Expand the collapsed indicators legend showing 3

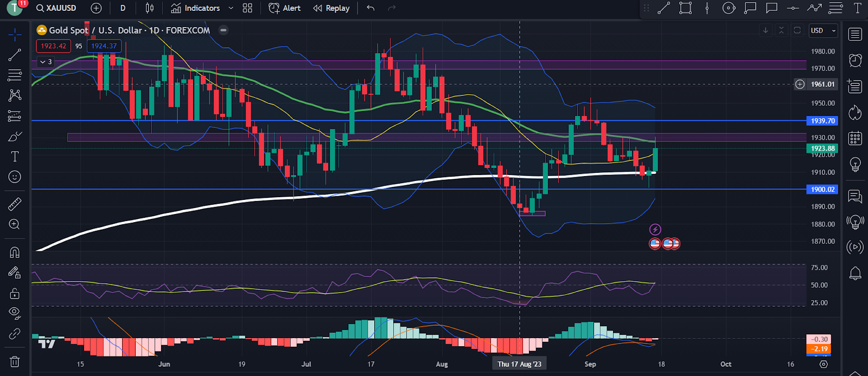[46, 62]
